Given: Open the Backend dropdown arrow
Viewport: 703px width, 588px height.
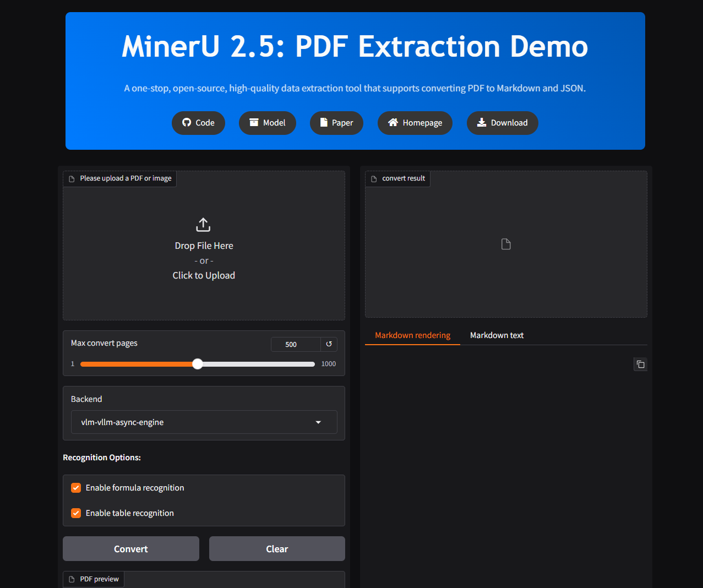Looking at the screenshot, I should coord(318,422).
